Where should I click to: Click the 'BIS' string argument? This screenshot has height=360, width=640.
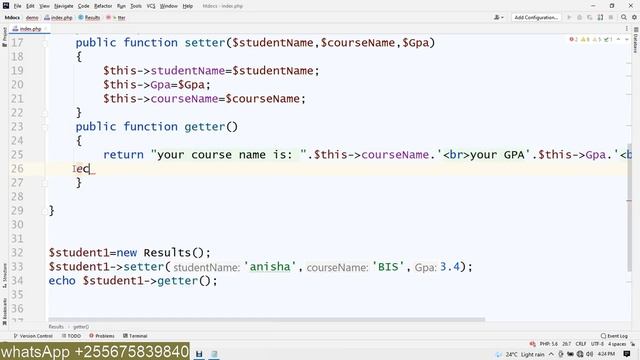click(x=388, y=267)
